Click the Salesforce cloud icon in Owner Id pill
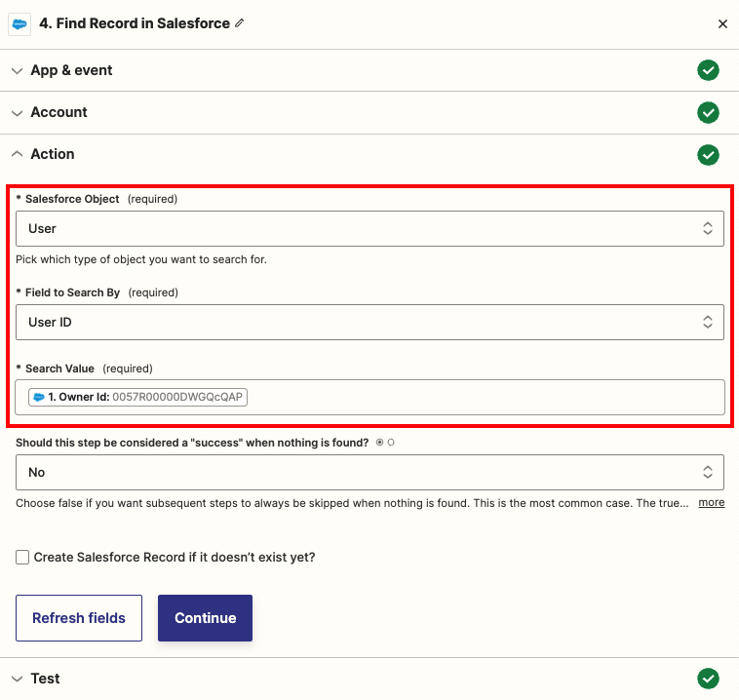Viewport: 739px width, 700px height. pyautogui.click(x=39, y=397)
